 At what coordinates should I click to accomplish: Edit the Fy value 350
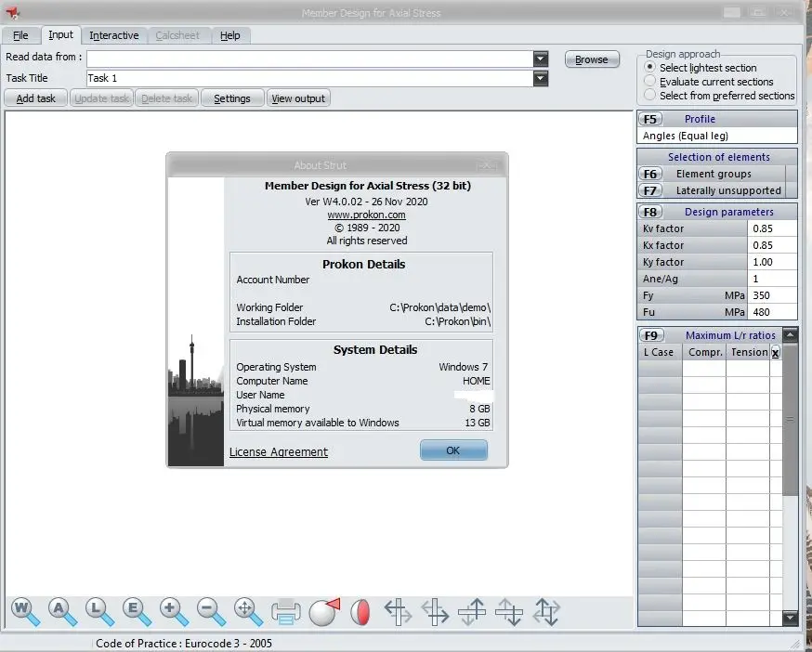[x=772, y=295]
